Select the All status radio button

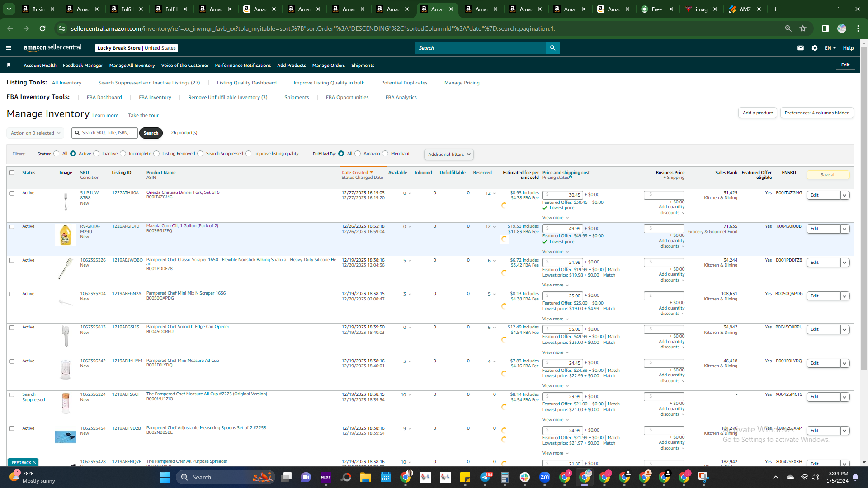tap(57, 154)
